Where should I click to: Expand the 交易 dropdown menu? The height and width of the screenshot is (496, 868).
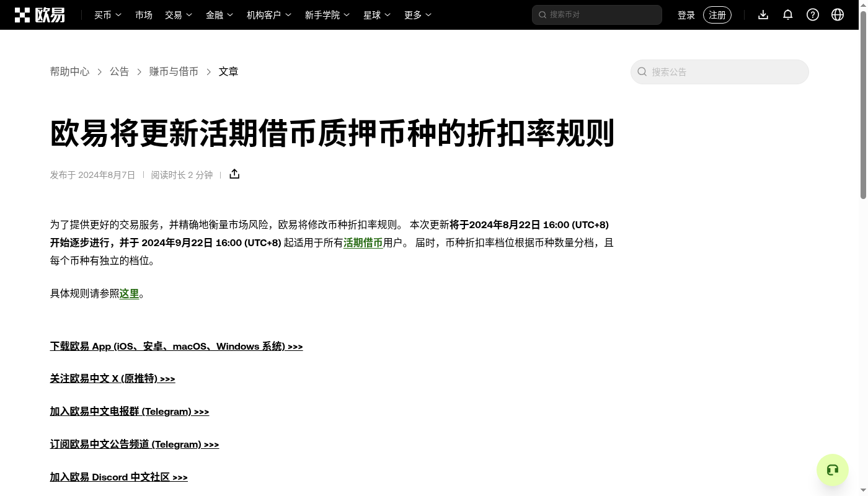tap(179, 15)
